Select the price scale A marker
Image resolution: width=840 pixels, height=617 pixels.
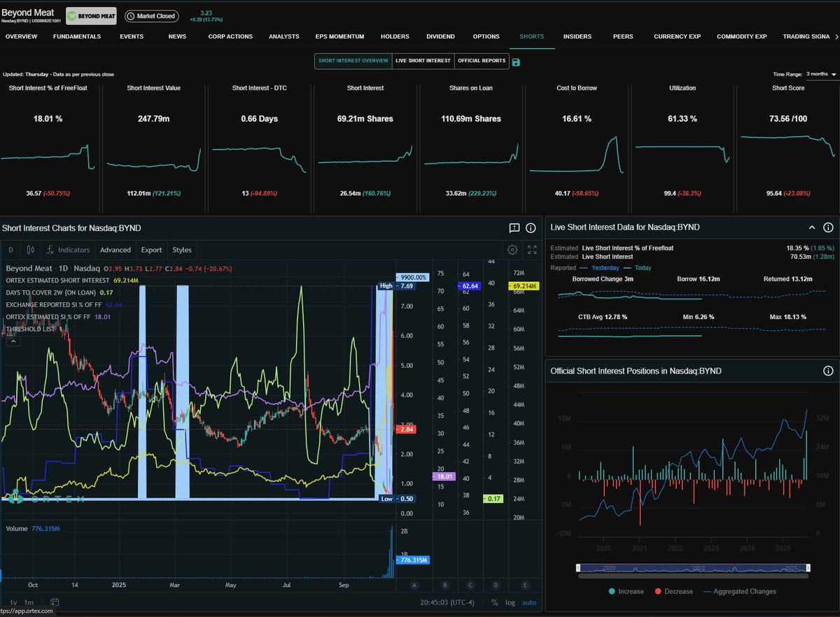tap(414, 585)
